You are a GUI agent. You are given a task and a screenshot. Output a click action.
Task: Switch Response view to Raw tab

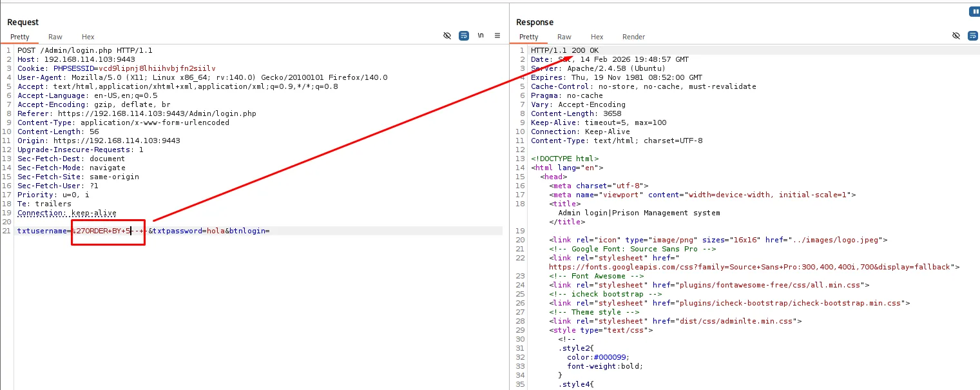coord(564,37)
